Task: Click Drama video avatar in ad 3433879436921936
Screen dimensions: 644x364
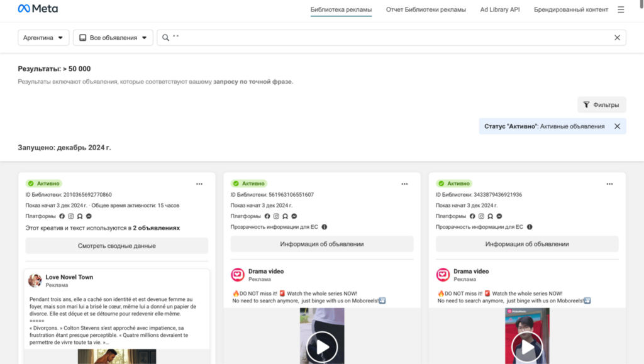Action: tap(443, 275)
